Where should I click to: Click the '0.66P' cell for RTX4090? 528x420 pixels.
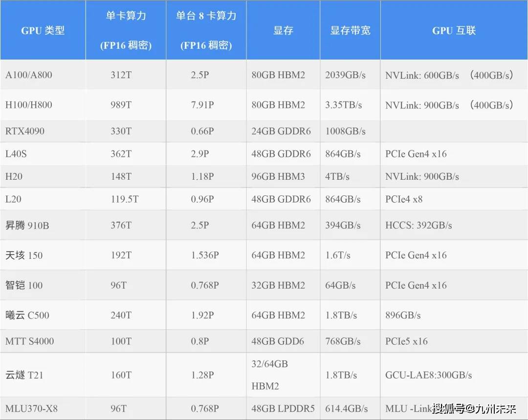pyautogui.click(x=202, y=131)
